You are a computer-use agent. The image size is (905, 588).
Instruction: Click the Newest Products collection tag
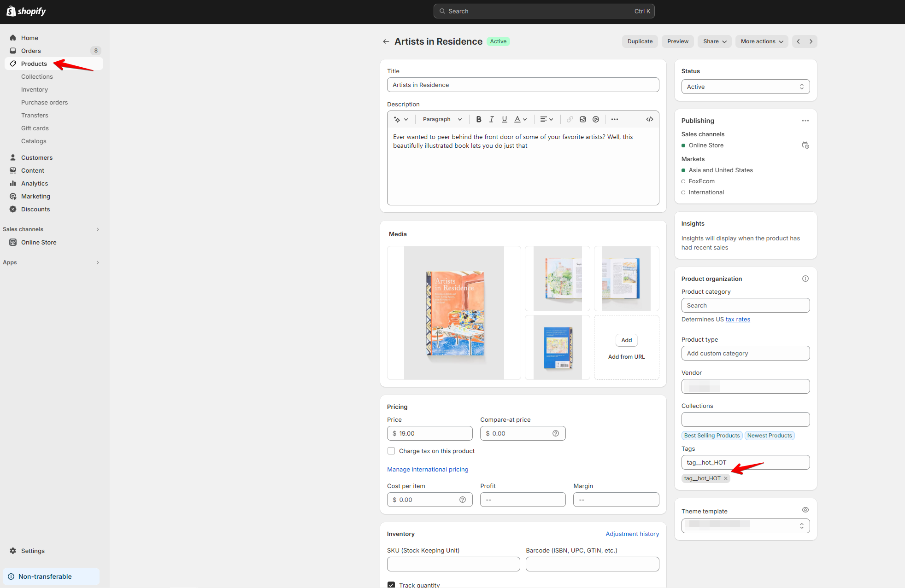click(770, 436)
